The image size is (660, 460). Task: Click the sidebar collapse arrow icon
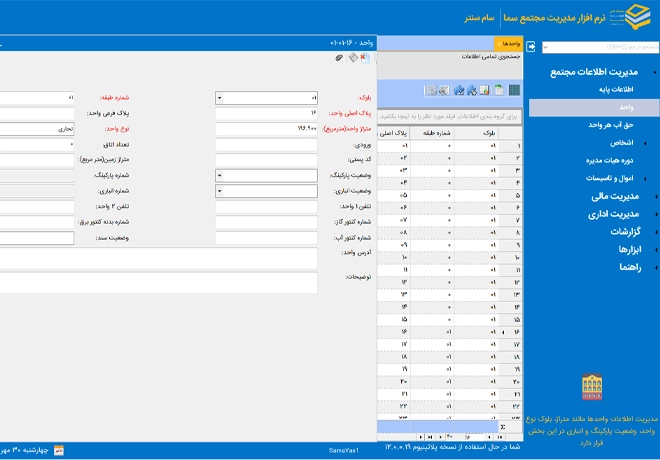pos(532,46)
